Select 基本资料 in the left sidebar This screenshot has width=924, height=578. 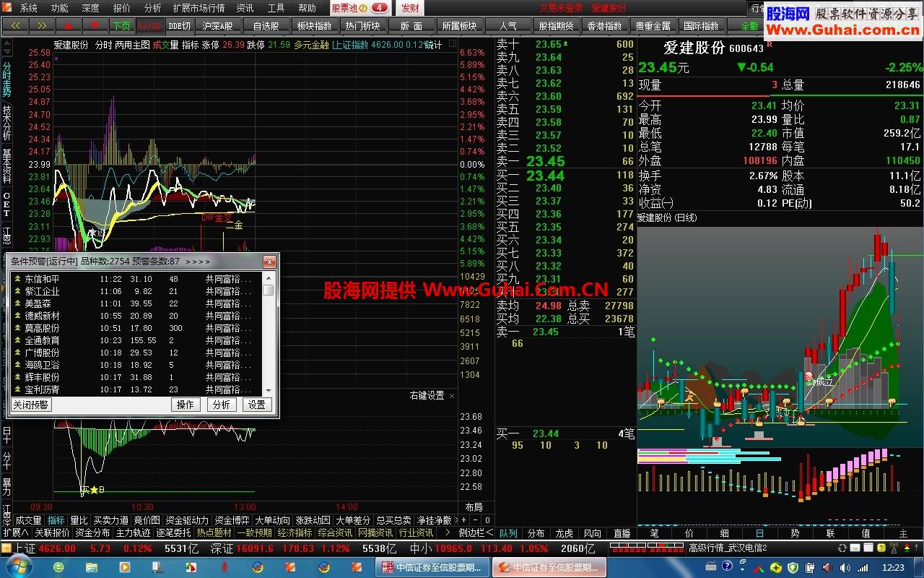[6, 166]
